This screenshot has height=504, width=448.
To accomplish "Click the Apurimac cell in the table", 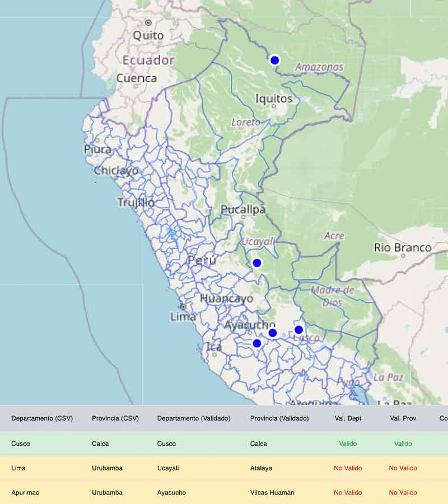I will click(x=25, y=493).
